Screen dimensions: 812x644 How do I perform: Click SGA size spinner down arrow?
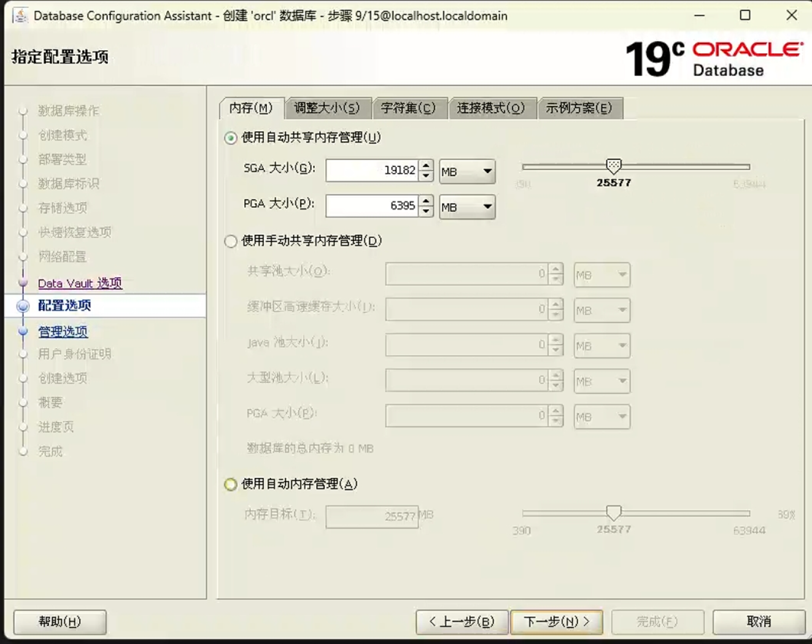(x=427, y=175)
